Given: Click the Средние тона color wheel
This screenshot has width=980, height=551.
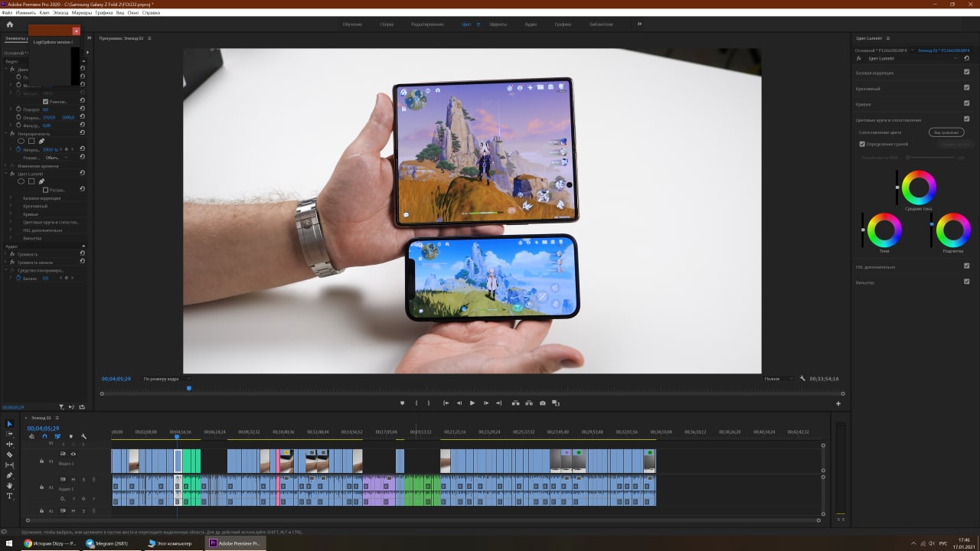Looking at the screenshot, I should tap(919, 187).
